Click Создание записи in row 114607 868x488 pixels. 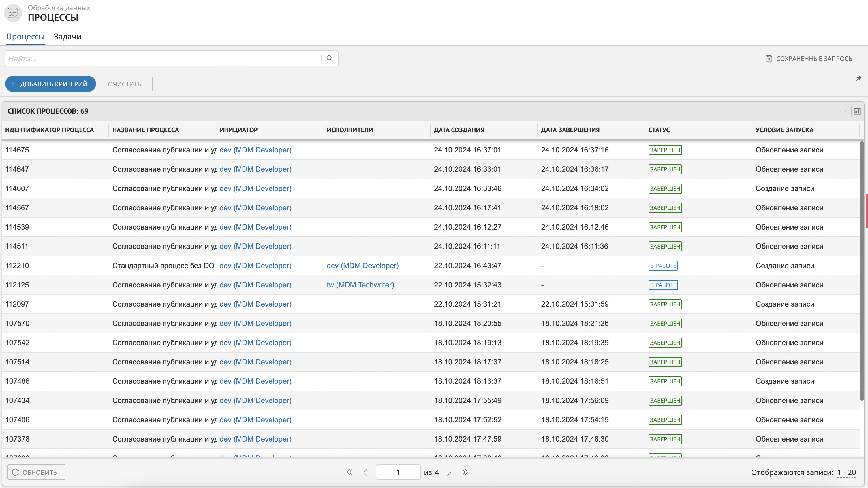click(785, 188)
